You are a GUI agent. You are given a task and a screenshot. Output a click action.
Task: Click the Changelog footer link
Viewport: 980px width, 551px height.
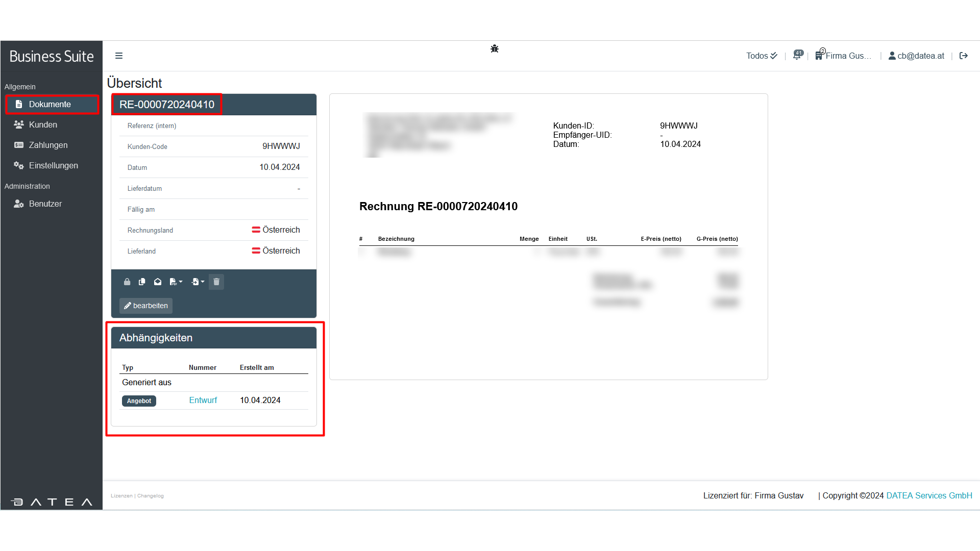(151, 496)
